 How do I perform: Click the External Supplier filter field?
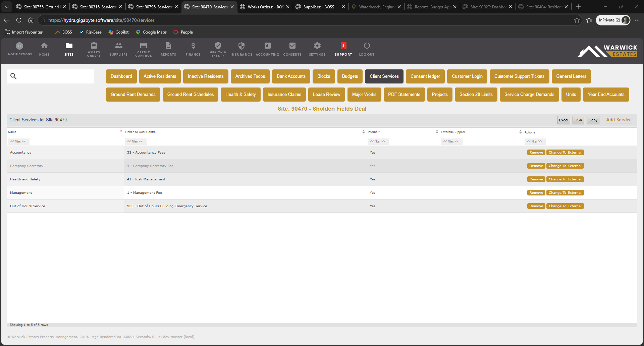coord(451,141)
